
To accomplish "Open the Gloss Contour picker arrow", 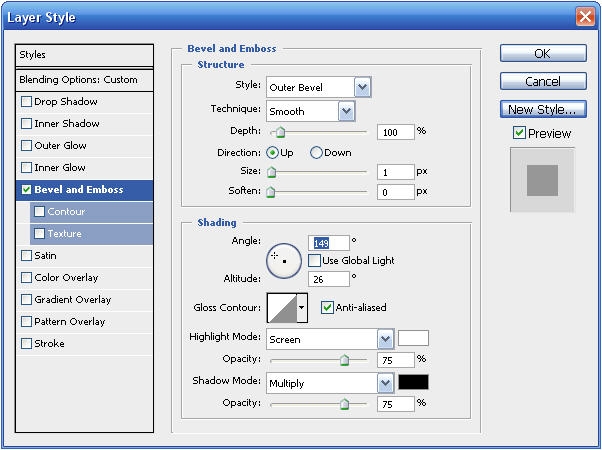I will 302,308.
